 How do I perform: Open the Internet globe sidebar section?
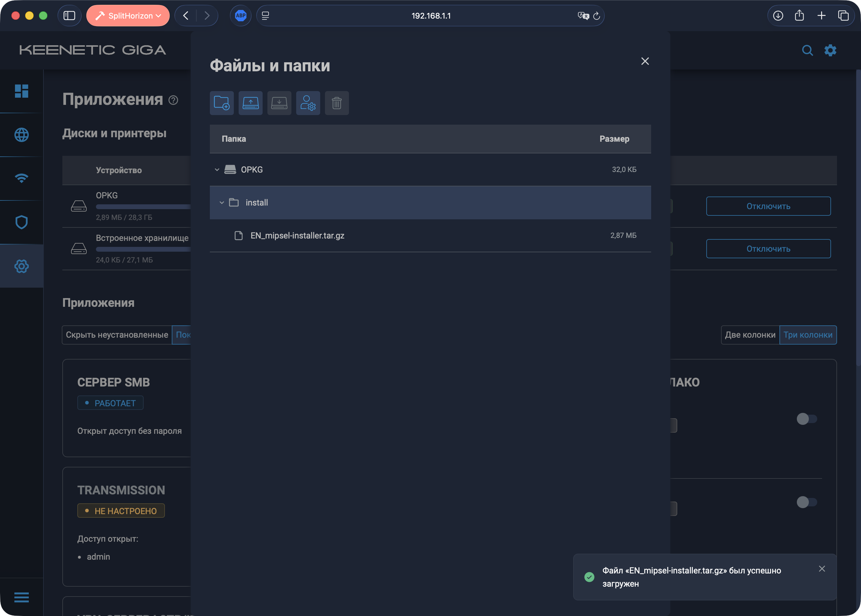click(x=22, y=135)
